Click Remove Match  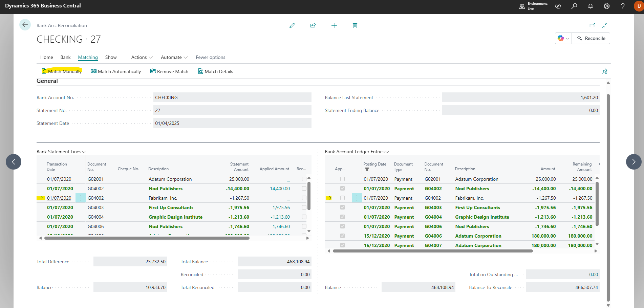pyautogui.click(x=169, y=71)
